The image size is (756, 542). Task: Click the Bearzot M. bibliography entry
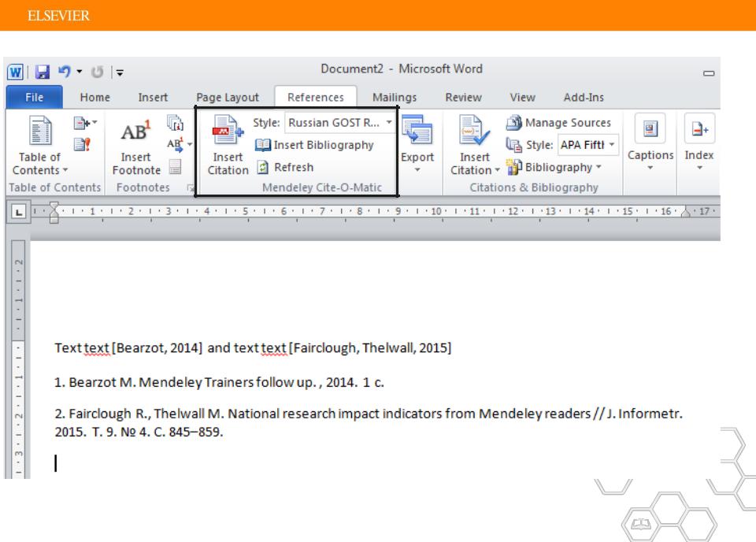click(220, 382)
